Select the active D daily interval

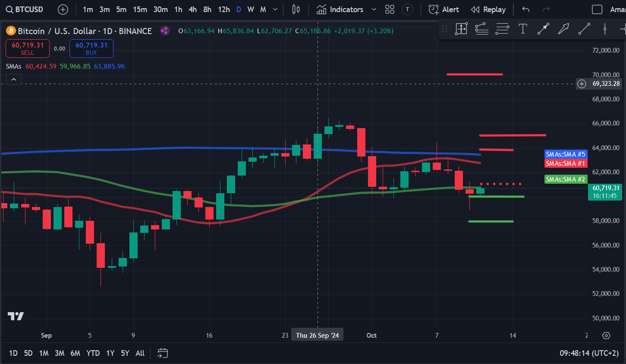coord(239,9)
